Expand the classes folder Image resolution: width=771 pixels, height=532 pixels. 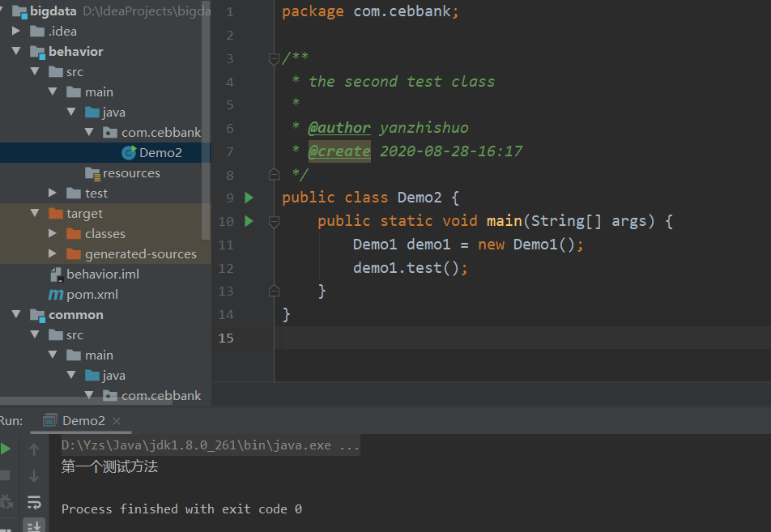coord(53,233)
